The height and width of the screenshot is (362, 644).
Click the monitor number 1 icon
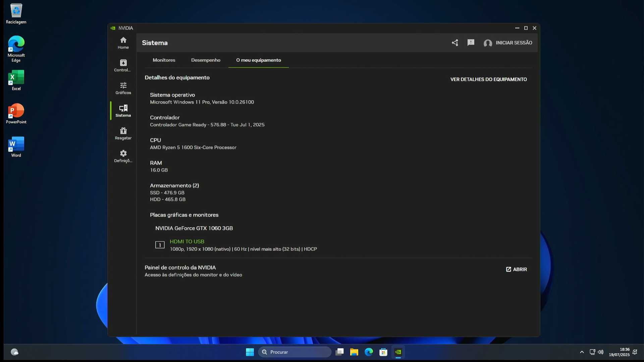[x=160, y=245]
